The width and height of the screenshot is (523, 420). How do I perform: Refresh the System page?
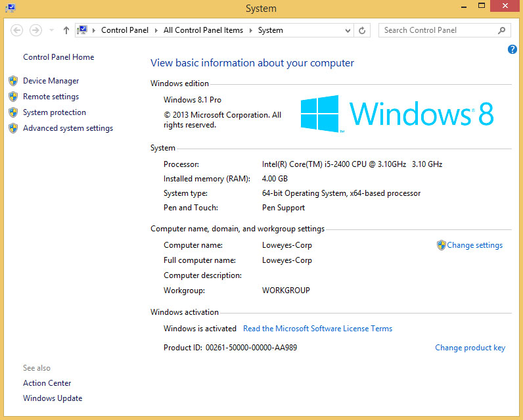[362, 30]
